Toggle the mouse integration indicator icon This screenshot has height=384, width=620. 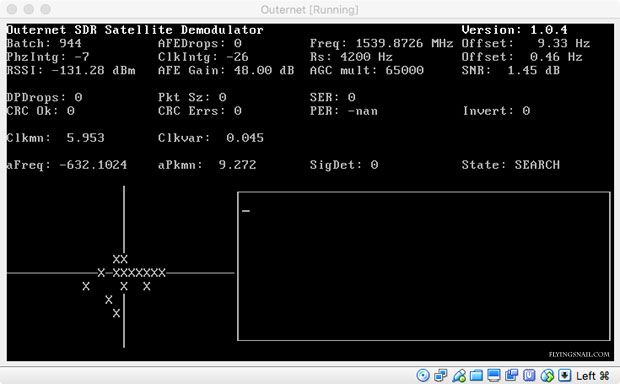point(547,375)
